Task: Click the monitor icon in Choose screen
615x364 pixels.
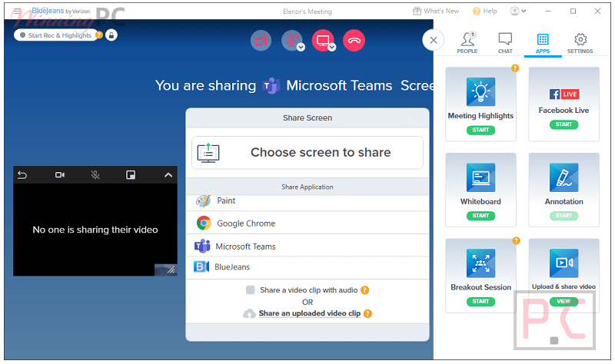Action: coord(208,153)
